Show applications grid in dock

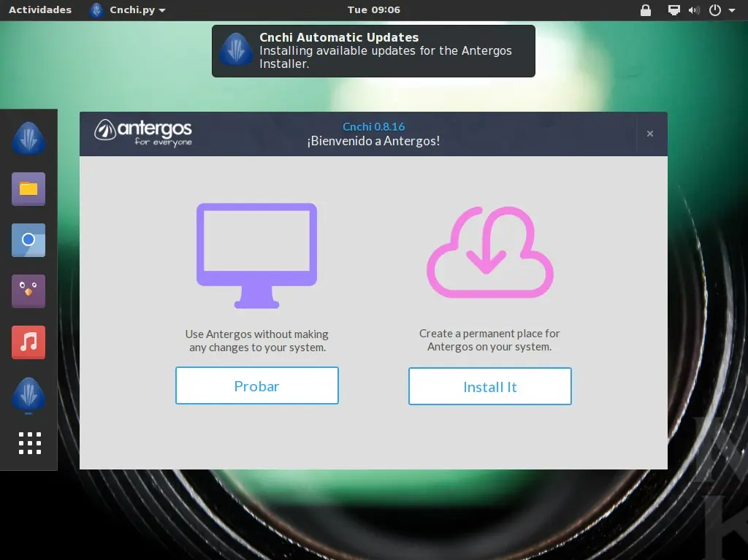[29, 443]
